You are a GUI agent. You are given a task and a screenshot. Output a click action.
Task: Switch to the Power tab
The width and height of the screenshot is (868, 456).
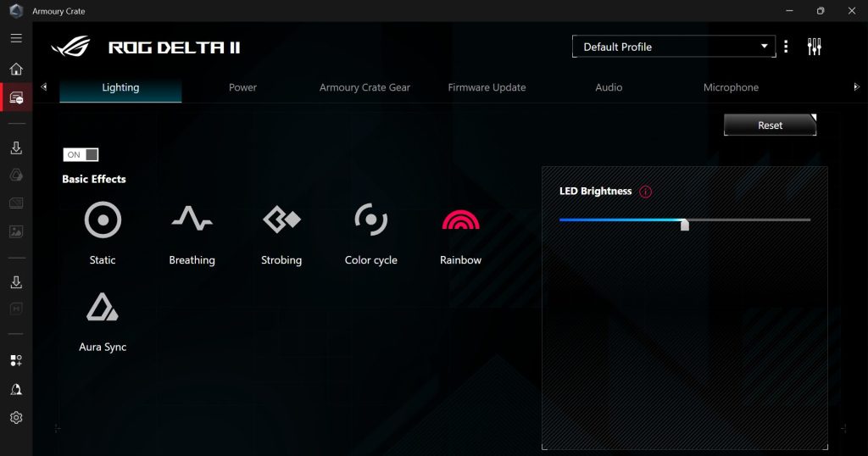point(242,87)
